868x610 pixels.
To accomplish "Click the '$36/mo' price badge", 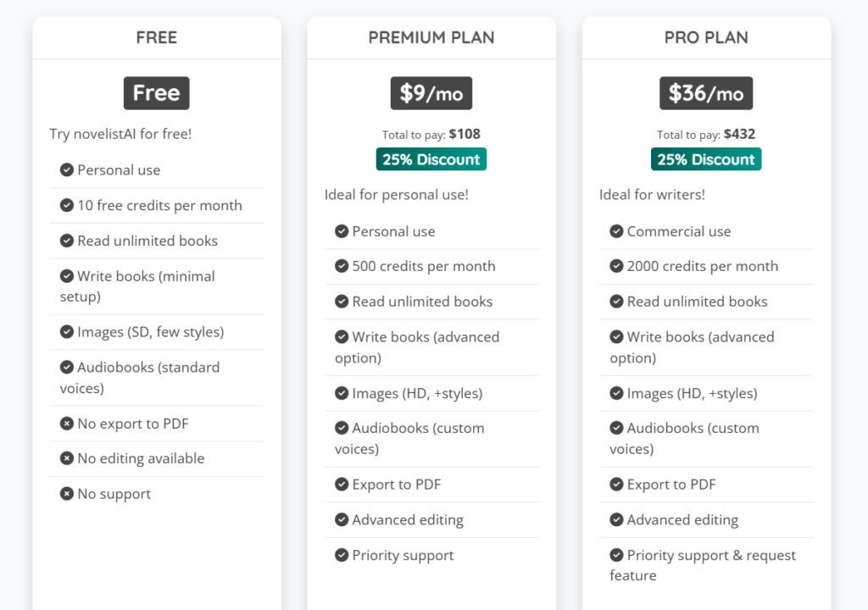I will pyautogui.click(x=706, y=93).
